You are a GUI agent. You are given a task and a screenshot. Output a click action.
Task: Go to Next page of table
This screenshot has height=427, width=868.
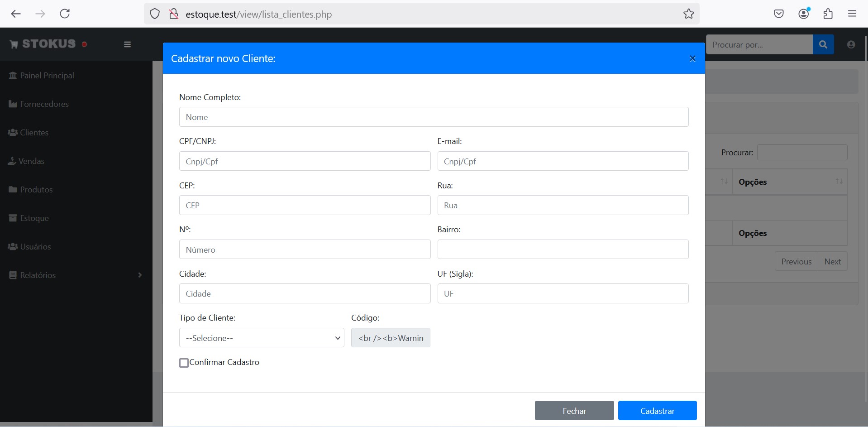point(832,262)
